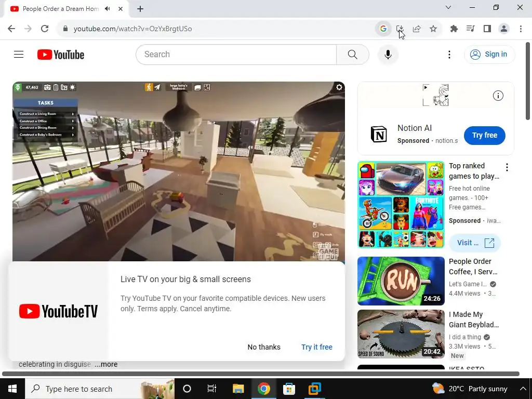Sign in to YouTube
The width and height of the screenshot is (532, 399).
coord(489,54)
